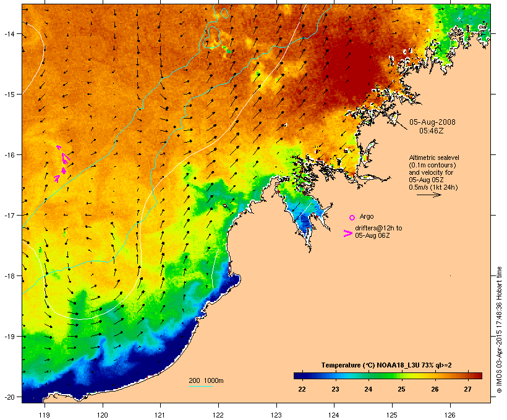
Task: Click the '05-Aug 06Z' drifter label
Action: coord(372,235)
